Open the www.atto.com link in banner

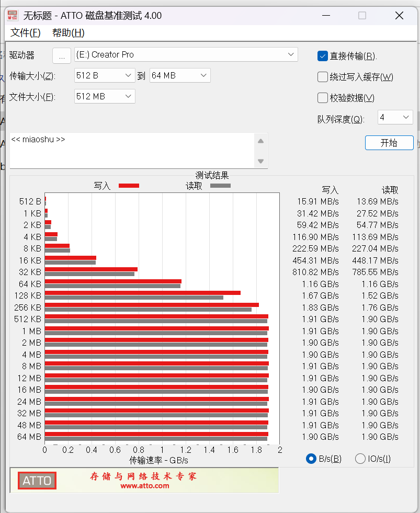click(x=145, y=486)
